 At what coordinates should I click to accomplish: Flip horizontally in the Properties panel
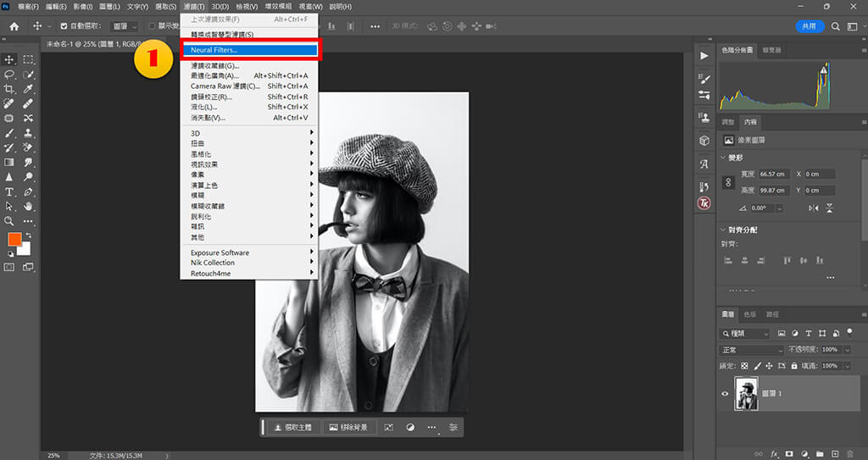tap(813, 208)
